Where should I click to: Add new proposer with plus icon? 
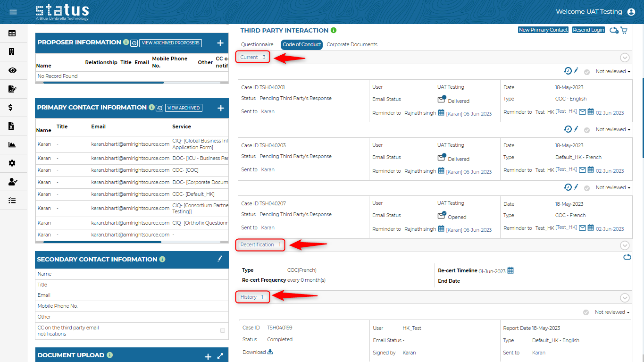coord(220,43)
